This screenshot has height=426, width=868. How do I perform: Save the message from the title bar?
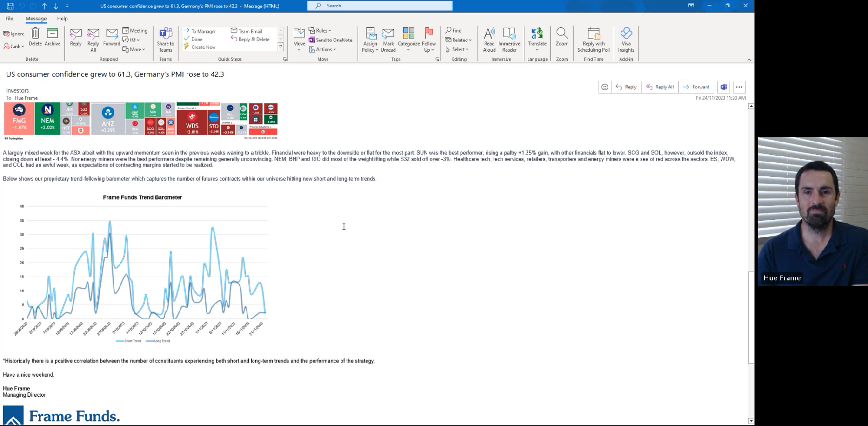[x=10, y=6]
